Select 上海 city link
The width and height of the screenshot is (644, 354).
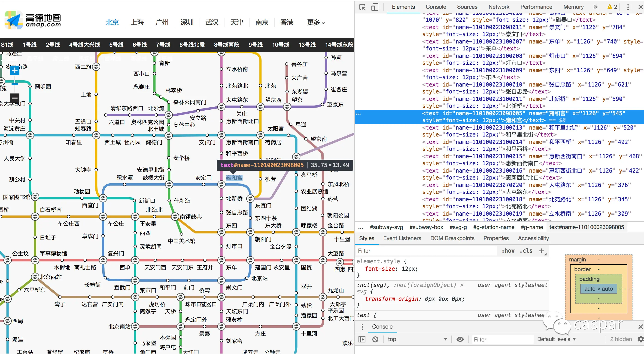click(137, 22)
